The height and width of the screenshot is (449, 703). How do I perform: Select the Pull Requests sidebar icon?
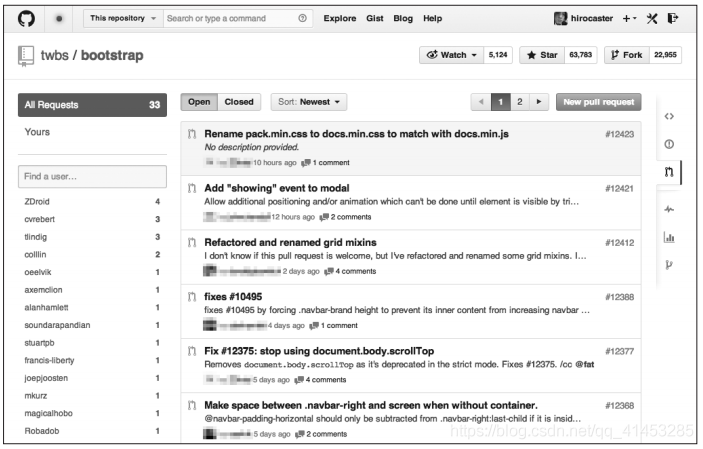tap(669, 172)
